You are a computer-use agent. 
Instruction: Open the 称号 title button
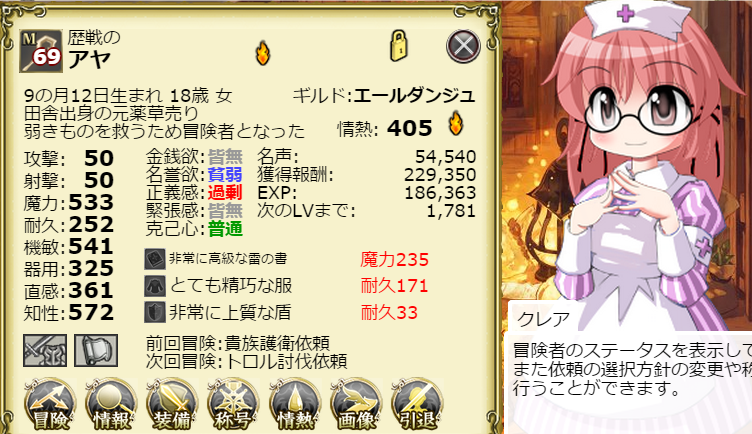pyautogui.click(x=233, y=404)
